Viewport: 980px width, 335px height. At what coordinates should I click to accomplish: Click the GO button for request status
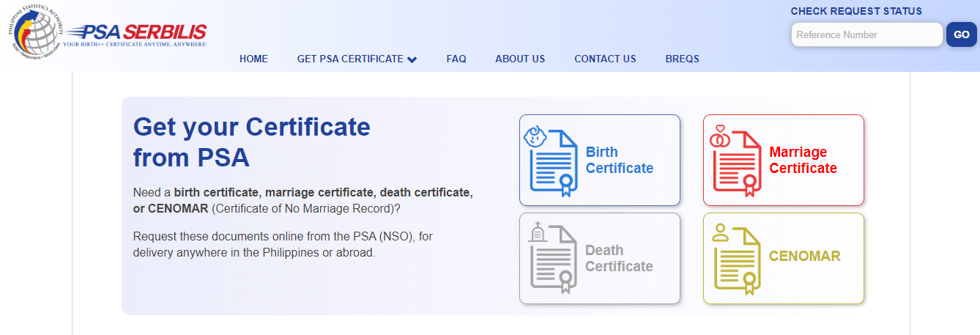pyautogui.click(x=961, y=34)
